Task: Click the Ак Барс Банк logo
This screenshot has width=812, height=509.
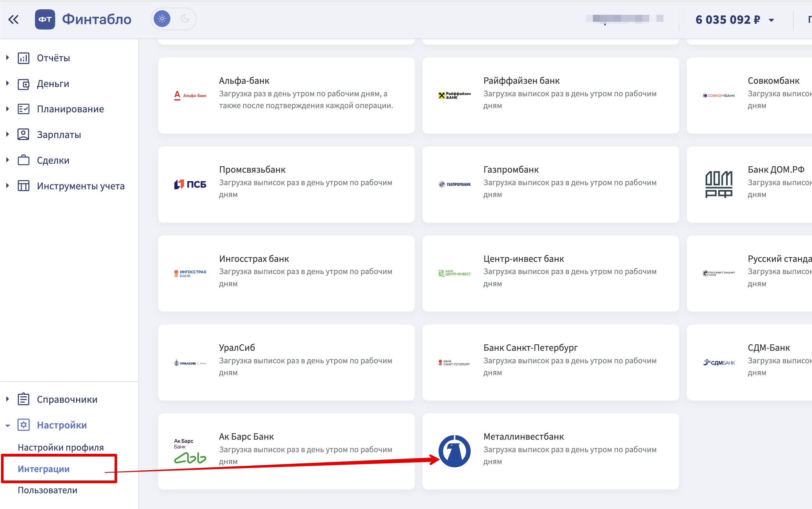Action: [x=190, y=451]
